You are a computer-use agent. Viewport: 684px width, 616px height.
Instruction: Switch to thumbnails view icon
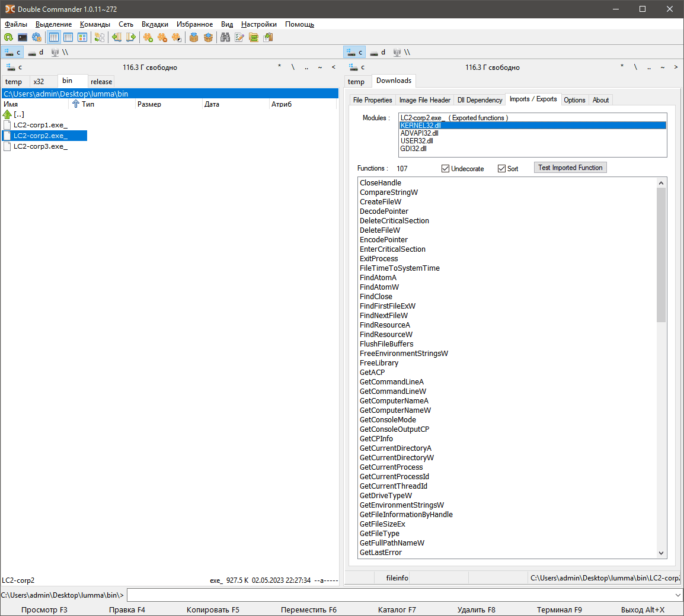pos(82,37)
